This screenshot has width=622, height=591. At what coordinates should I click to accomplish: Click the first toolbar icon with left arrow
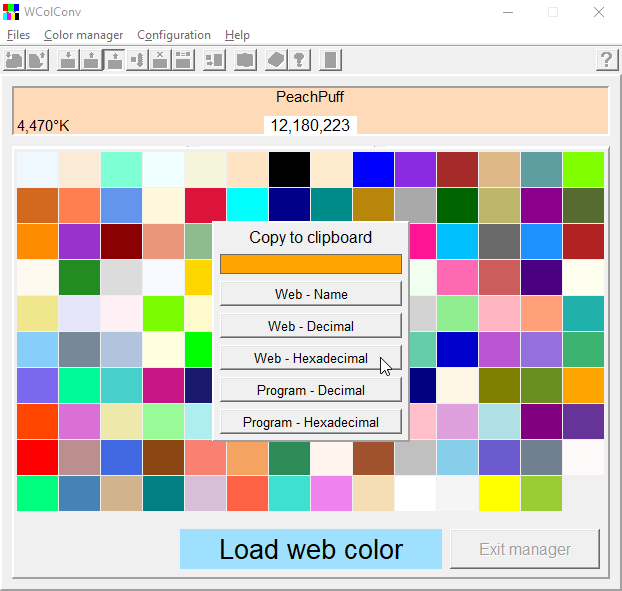click(x=15, y=59)
